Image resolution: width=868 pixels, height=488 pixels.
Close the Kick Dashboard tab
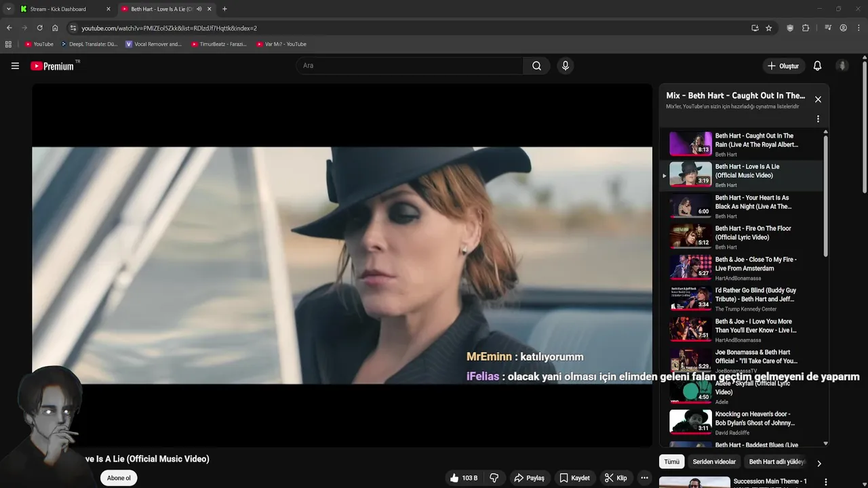pos(108,9)
